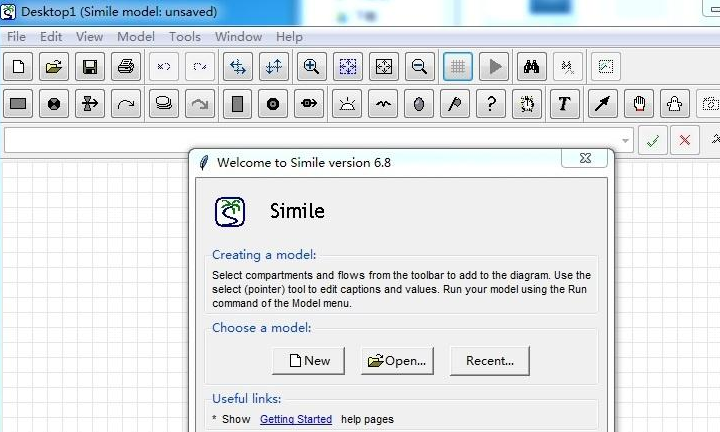This screenshot has height=432, width=720.
Task: Select the gray thick curved arrow tool
Action: 200,104
